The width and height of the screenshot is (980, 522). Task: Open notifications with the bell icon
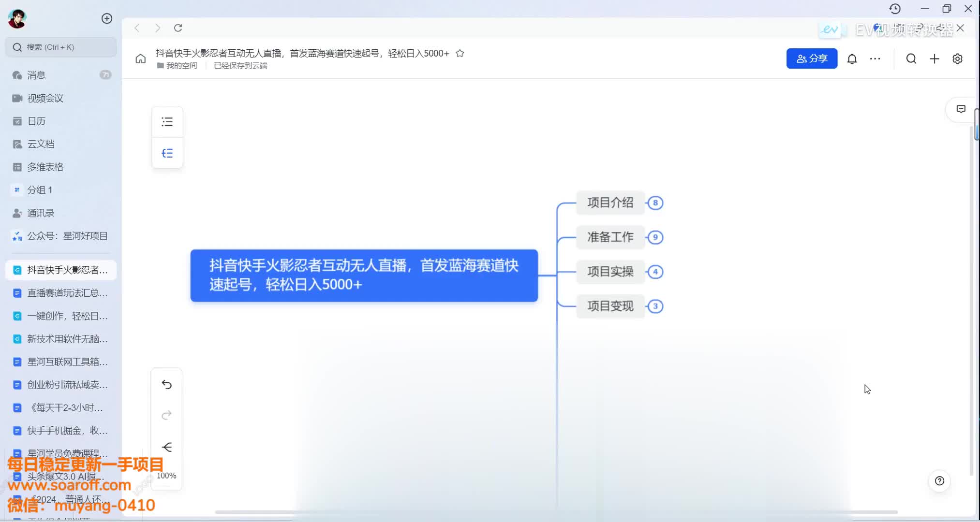point(852,59)
